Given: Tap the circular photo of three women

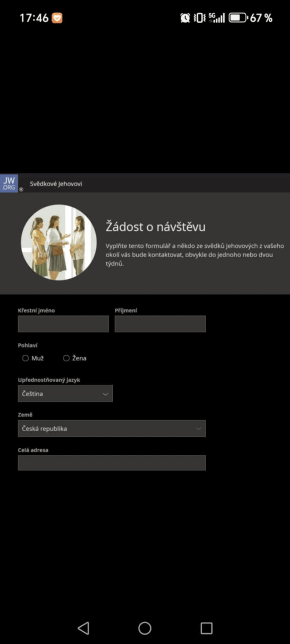Looking at the screenshot, I should pyautogui.click(x=59, y=242).
